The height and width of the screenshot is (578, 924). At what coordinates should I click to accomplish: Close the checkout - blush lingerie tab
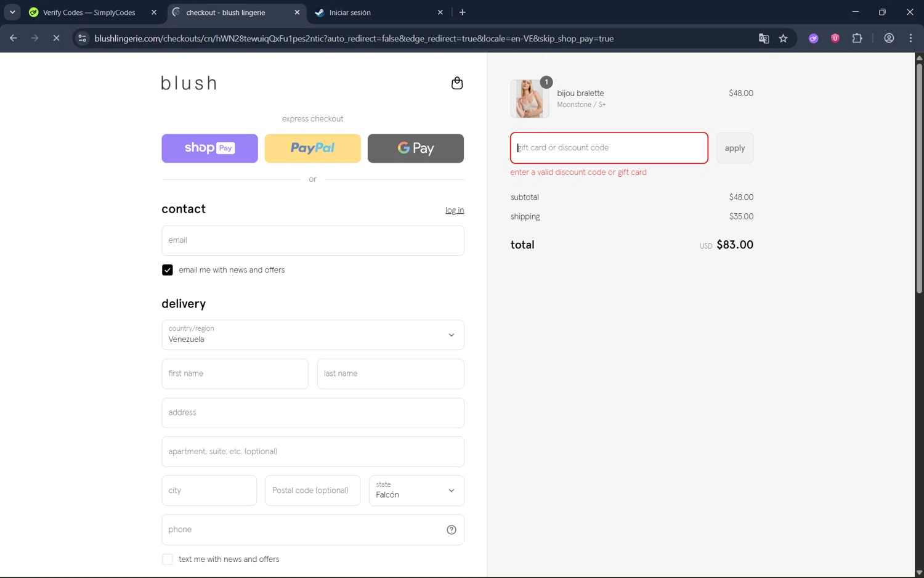(x=297, y=12)
